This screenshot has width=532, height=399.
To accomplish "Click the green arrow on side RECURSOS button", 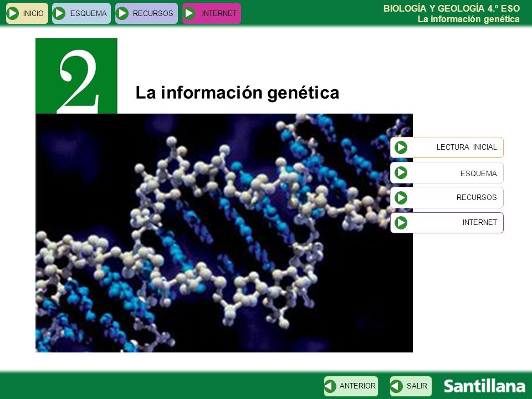I will point(401,198).
